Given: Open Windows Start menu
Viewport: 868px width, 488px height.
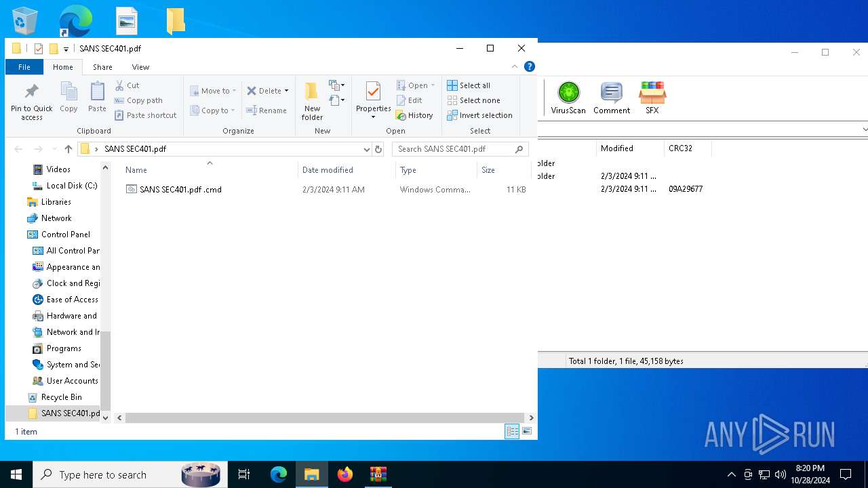Looking at the screenshot, I should [x=16, y=474].
